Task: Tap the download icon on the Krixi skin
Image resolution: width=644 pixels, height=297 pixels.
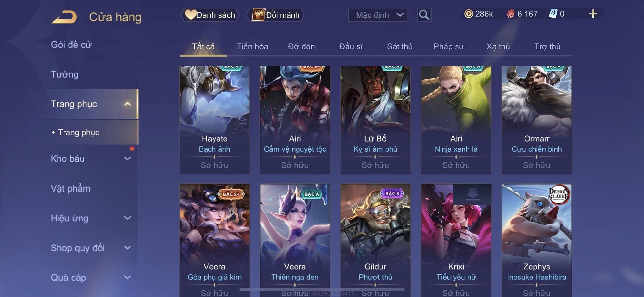Action: pos(472,195)
